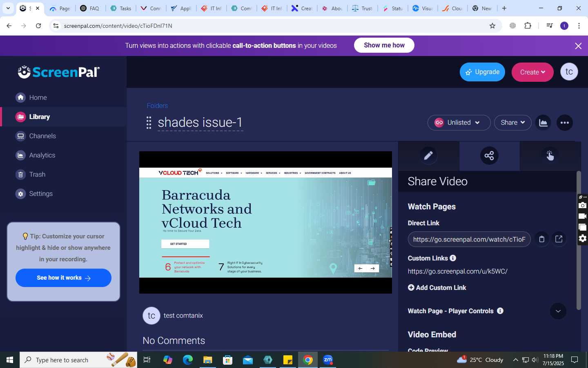Copy the direct link to clipboard
588x368 pixels.
pyautogui.click(x=542, y=239)
